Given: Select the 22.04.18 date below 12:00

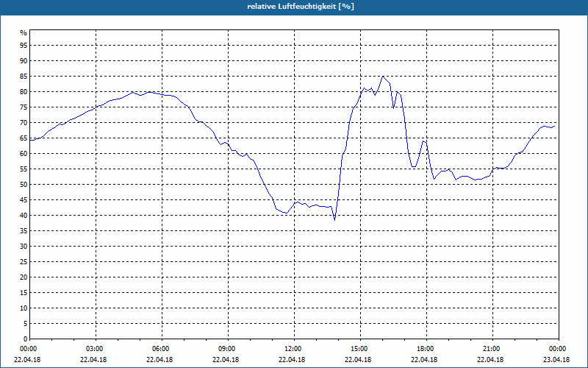Looking at the screenshot, I should (x=292, y=359).
